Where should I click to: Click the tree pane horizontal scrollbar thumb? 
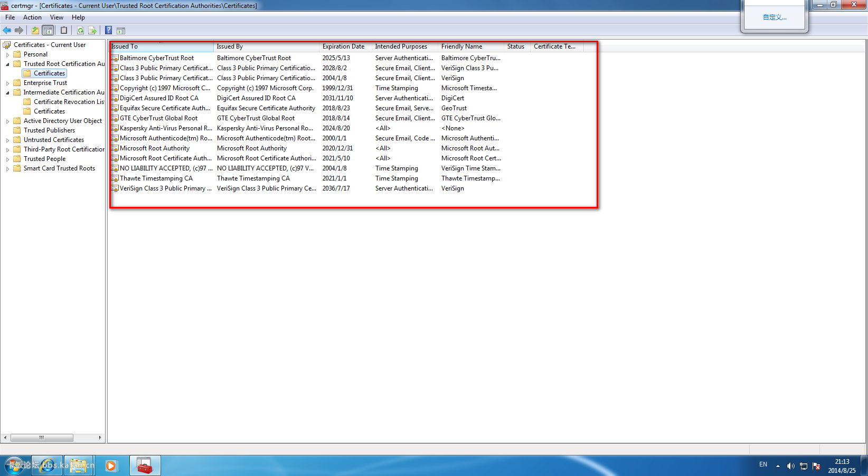[x=42, y=437]
